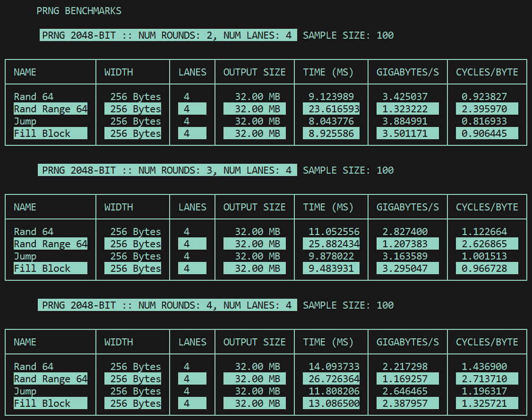Select time value 9.878022
The image size is (532, 420).
pyautogui.click(x=331, y=256)
